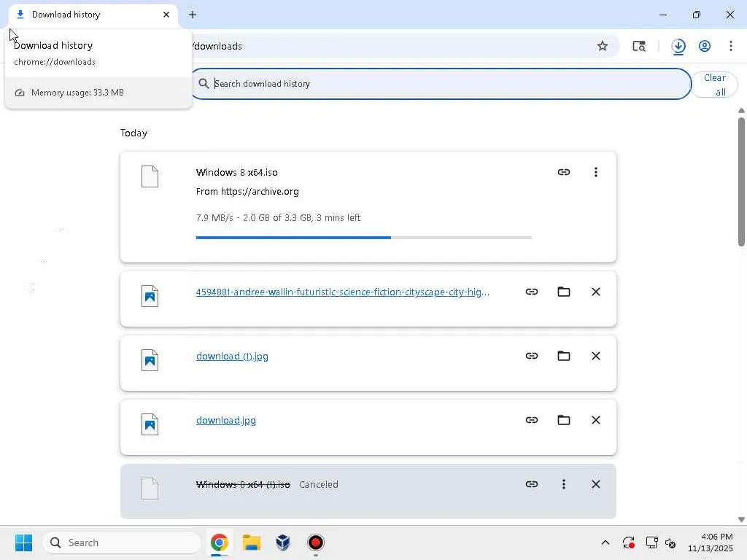The width and height of the screenshot is (747, 560).
Task: Open the Windows Start menu
Action: point(24,542)
